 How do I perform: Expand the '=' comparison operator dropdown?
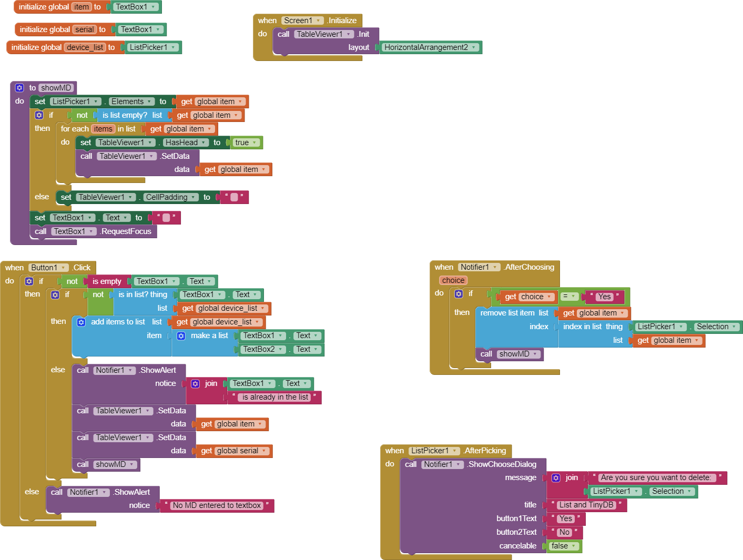click(x=573, y=297)
